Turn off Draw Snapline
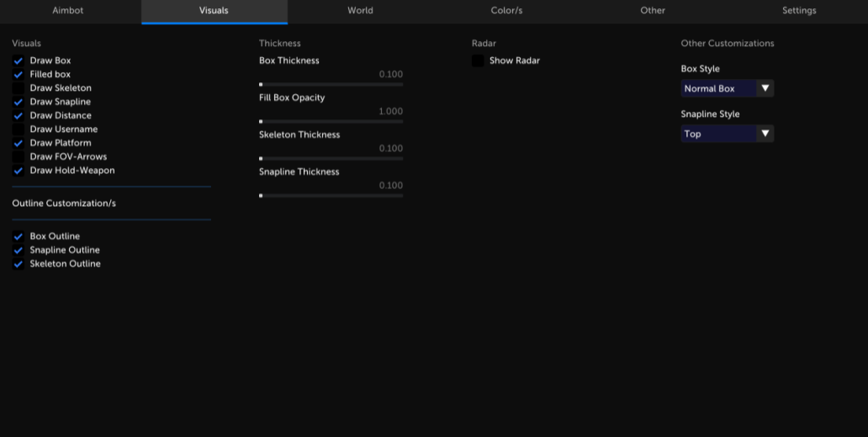 coord(19,102)
